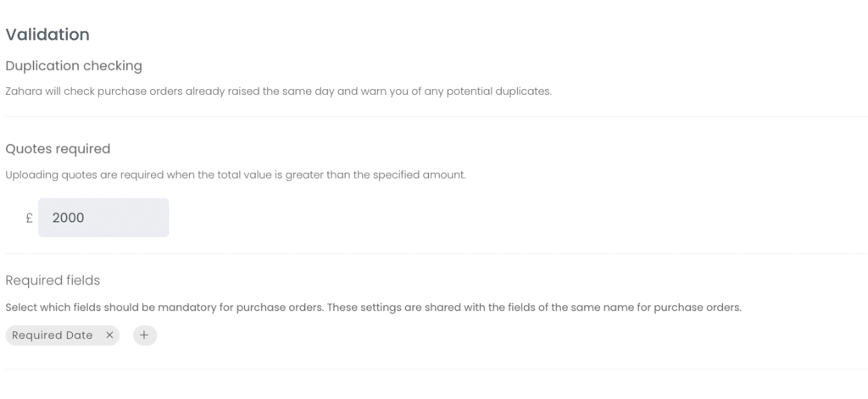Click the quotes amount field showing 2000

point(103,218)
